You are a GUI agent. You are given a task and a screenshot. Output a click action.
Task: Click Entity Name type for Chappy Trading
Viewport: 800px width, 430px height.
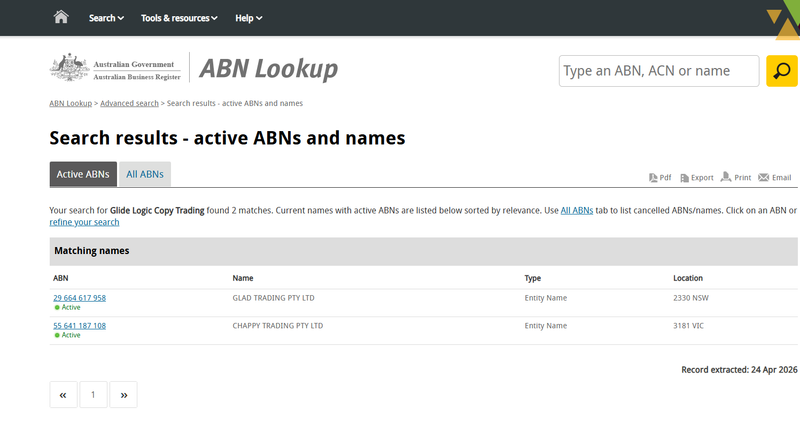point(545,325)
